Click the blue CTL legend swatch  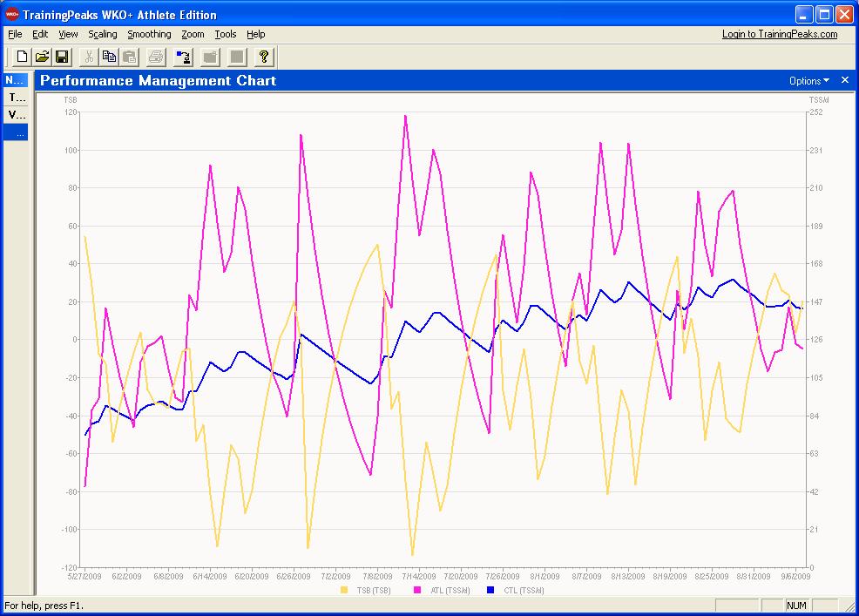(x=490, y=591)
